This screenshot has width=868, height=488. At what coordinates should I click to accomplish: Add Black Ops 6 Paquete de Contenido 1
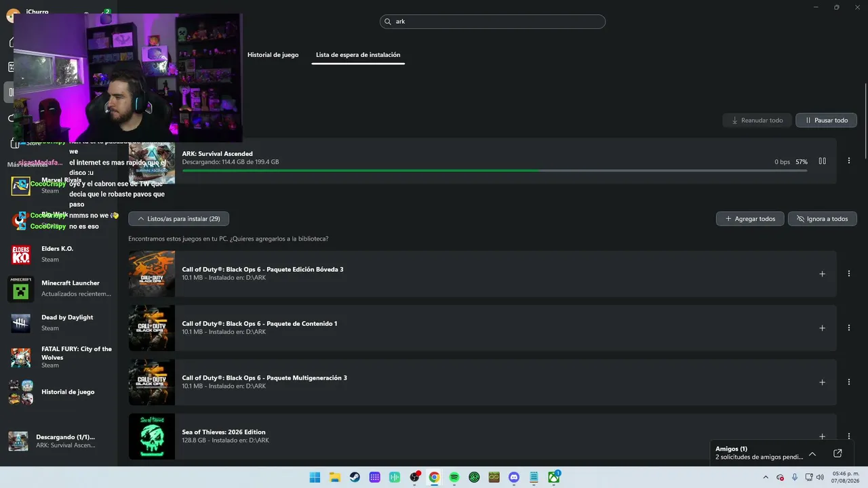[x=822, y=328]
